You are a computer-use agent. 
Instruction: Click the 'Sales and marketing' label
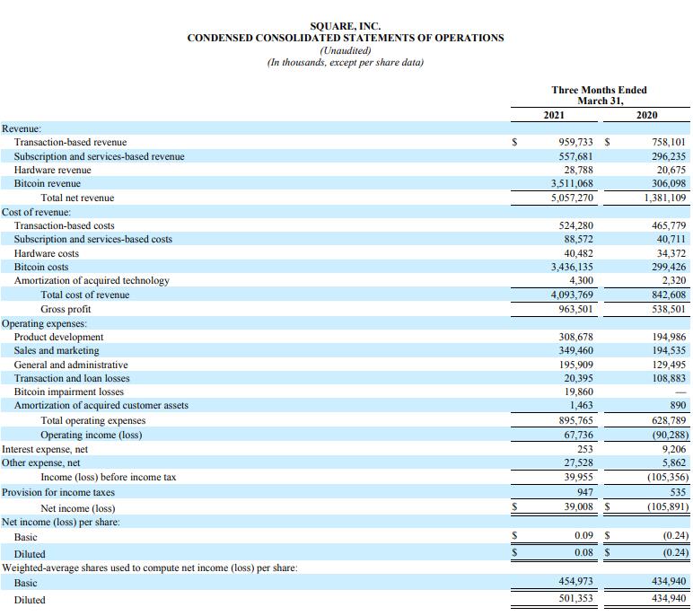tap(57, 351)
